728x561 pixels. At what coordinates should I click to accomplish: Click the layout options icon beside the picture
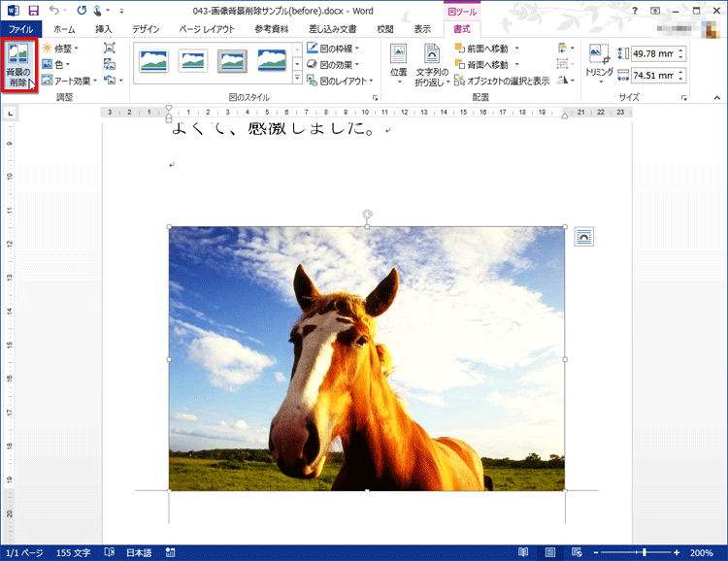pos(583,237)
